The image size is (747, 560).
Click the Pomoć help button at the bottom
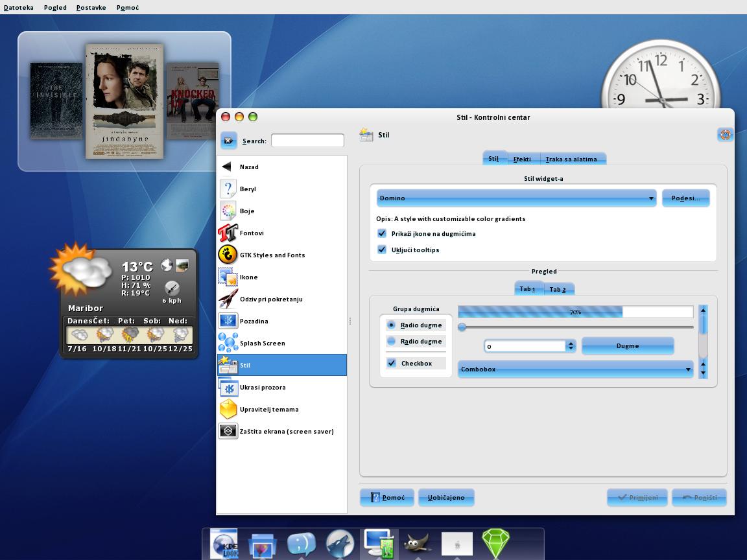pos(387,498)
